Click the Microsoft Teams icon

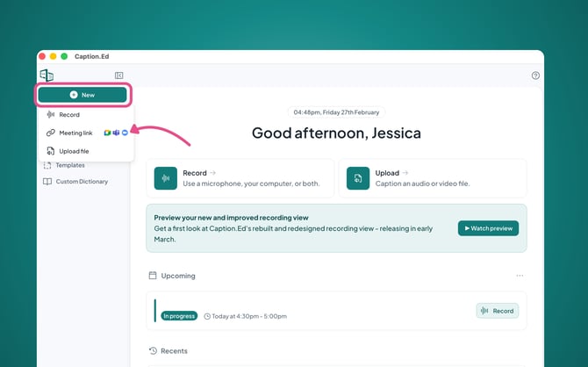pos(116,133)
